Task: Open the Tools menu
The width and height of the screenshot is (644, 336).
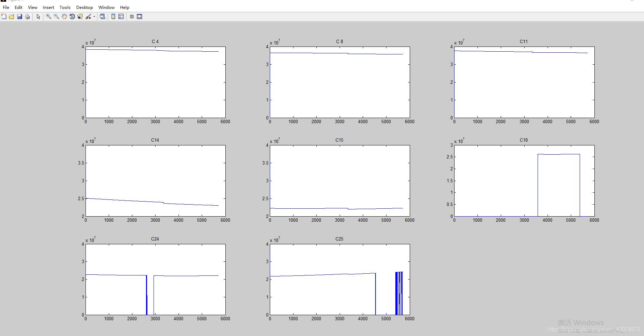Action: (65, 7)
